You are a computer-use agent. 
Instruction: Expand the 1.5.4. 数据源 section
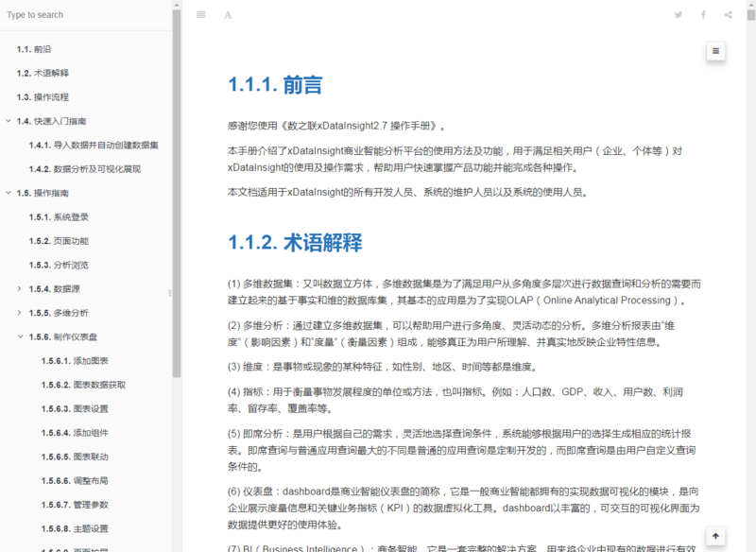click(x=19, y=289)
